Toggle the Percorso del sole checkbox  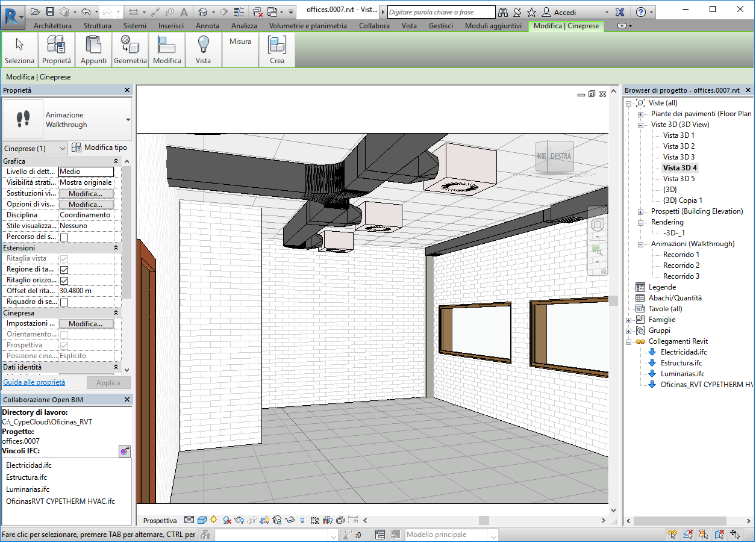(64, 237)
